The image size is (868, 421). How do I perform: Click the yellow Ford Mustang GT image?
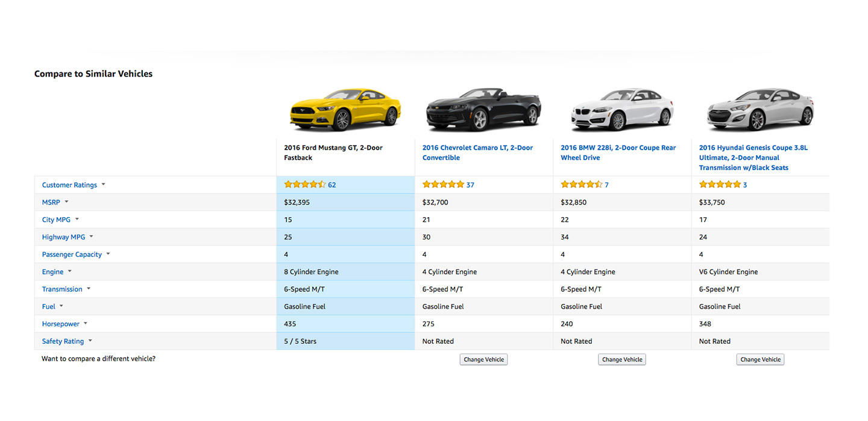point(345,109)
